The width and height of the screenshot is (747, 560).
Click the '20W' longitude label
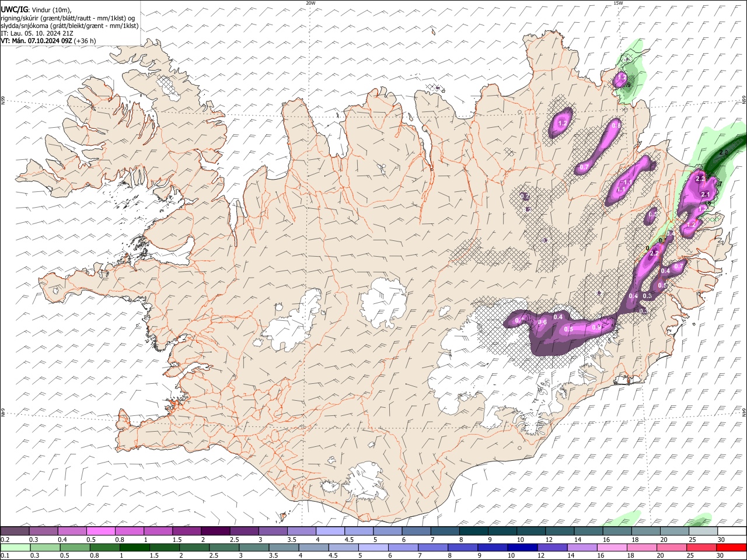(311, 3)
